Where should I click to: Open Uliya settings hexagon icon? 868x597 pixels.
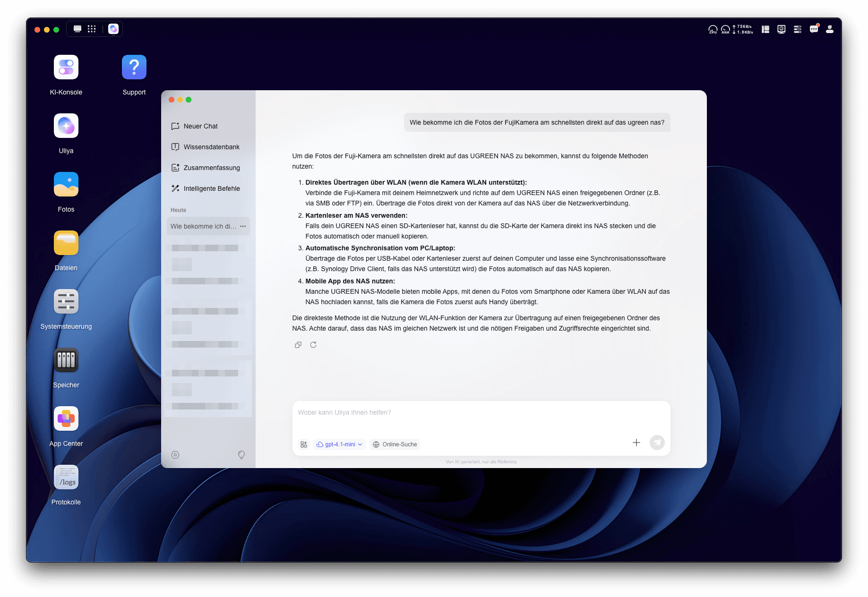pos(175,455)
